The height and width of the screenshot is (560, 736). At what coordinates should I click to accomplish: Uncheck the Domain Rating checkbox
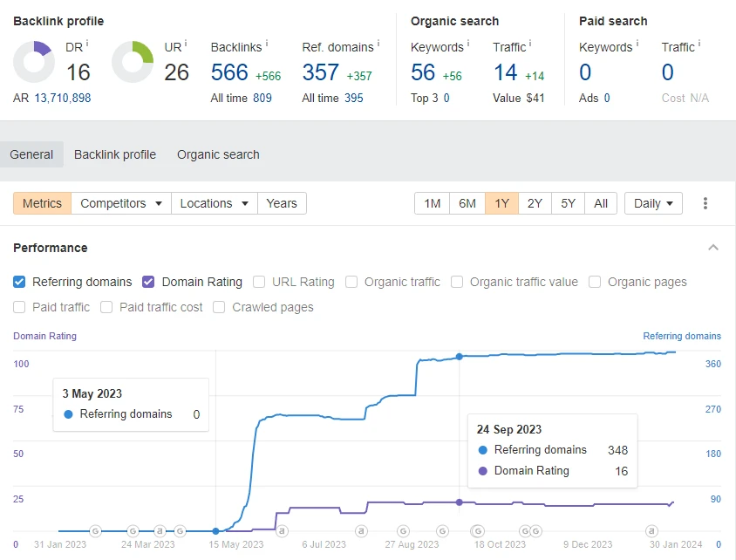pos(148,282)
